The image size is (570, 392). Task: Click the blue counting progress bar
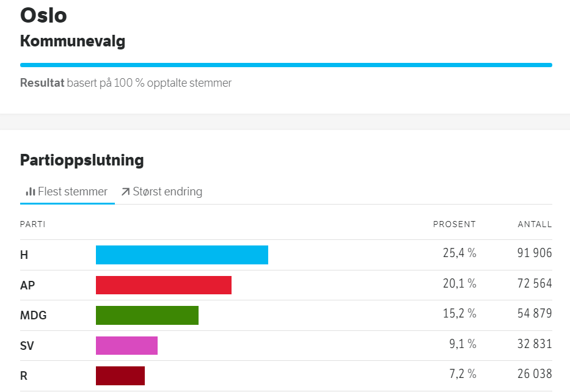pos(286,65)
